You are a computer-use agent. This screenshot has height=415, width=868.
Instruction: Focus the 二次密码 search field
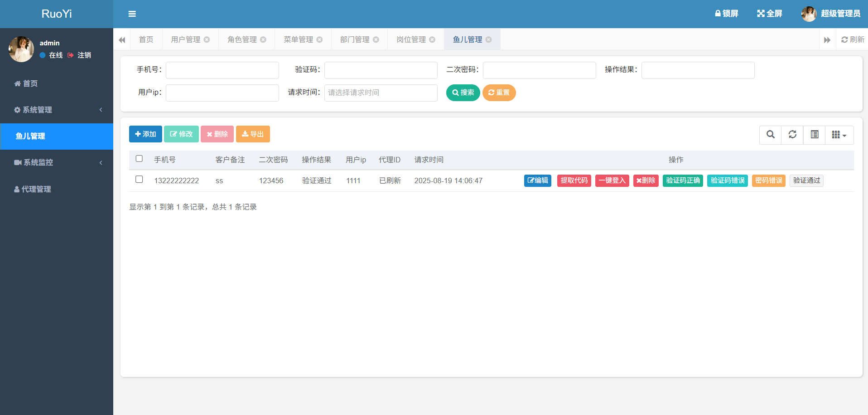coord(540,70)
